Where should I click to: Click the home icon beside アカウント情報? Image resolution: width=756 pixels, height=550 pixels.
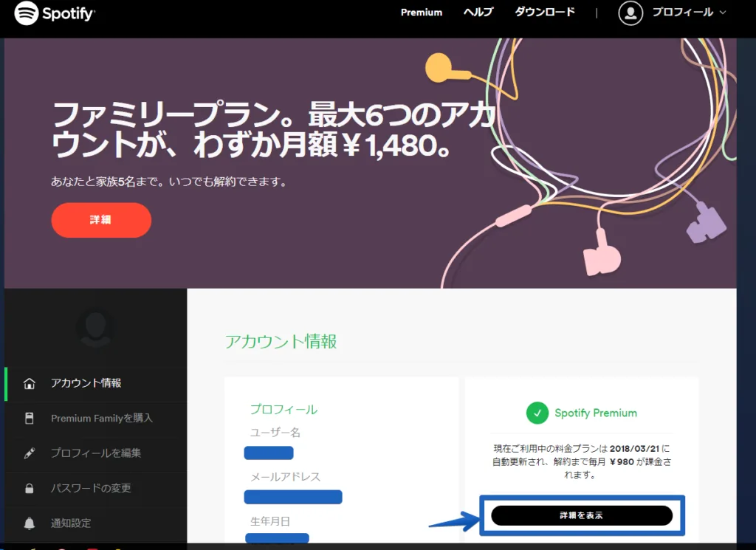click(x=30, y=383)
